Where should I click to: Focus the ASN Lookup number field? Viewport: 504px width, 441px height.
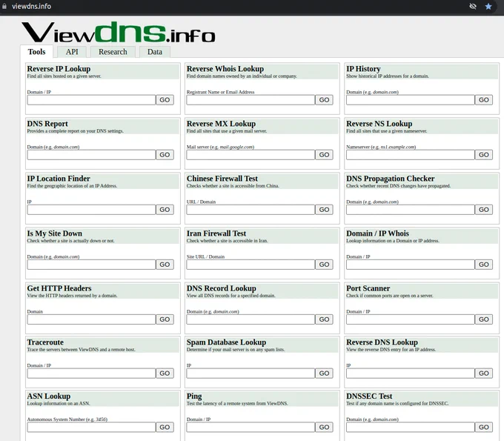(91, 427)
